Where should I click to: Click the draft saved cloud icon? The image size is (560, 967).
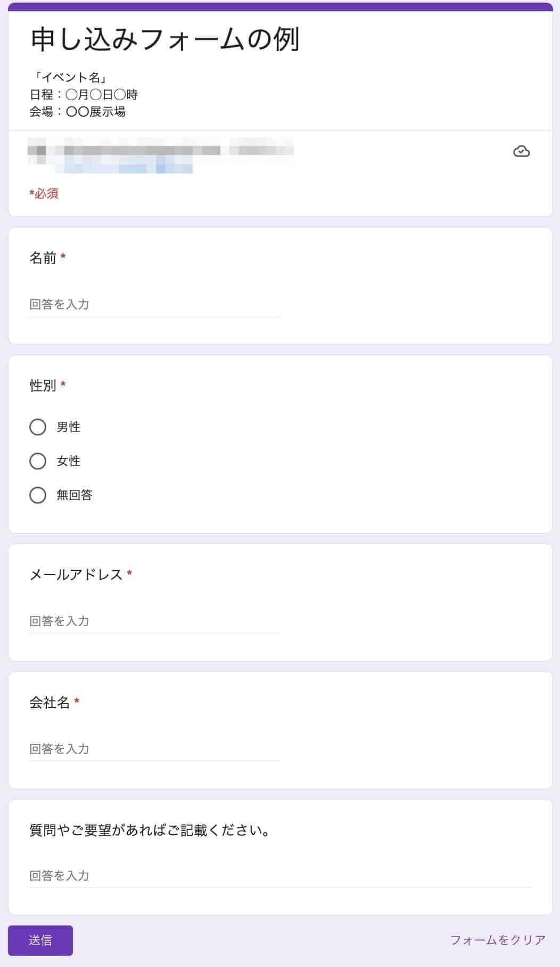521,152
